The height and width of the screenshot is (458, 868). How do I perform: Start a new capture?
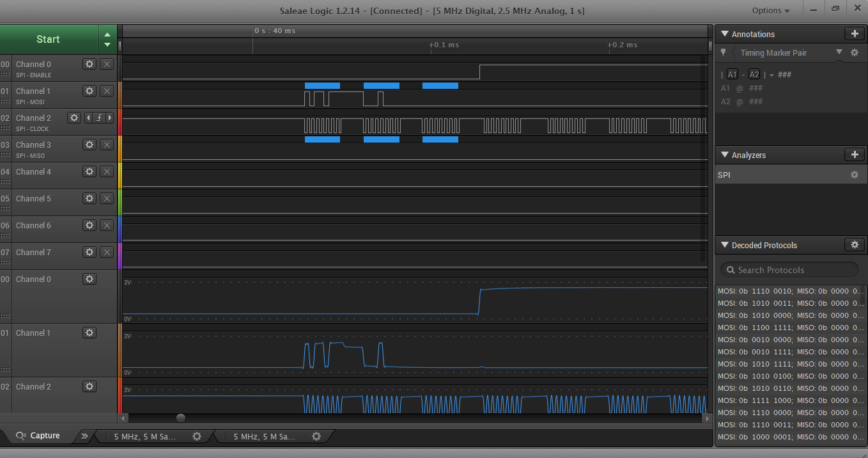coord(48,40)
